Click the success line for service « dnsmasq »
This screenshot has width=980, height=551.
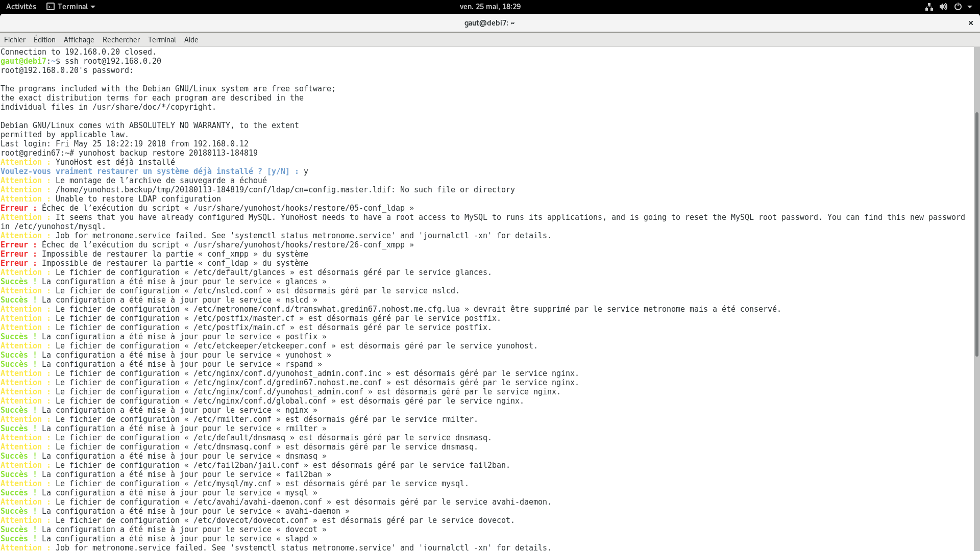pyautogui.click(x=163, y=456)
